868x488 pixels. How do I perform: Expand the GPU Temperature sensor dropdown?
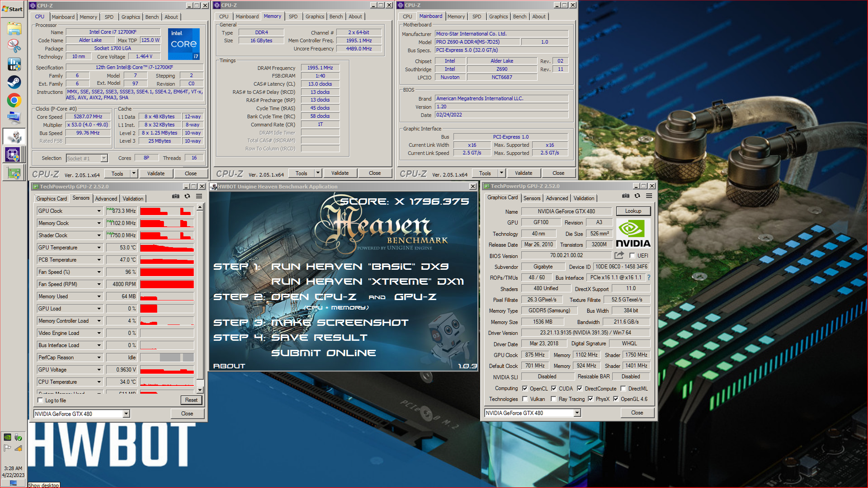pyautogui.click(x=99, y=248)
